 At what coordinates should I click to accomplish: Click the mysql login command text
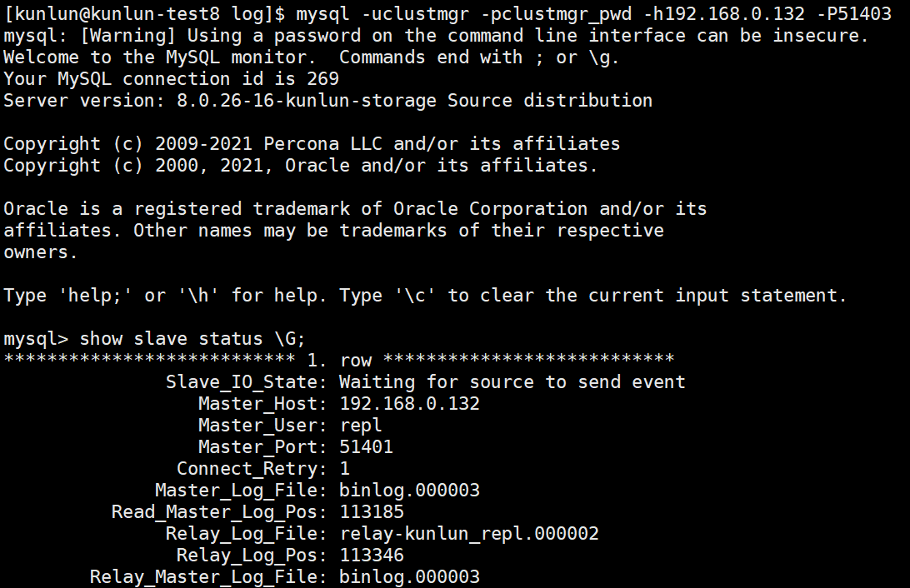(x=593, y=14)
